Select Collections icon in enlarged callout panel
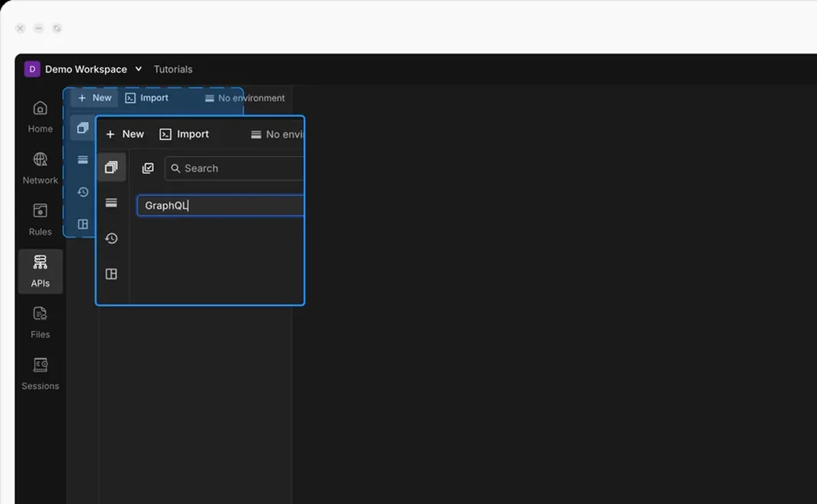This screenshot has width=817, height=504. click(112, 167)
